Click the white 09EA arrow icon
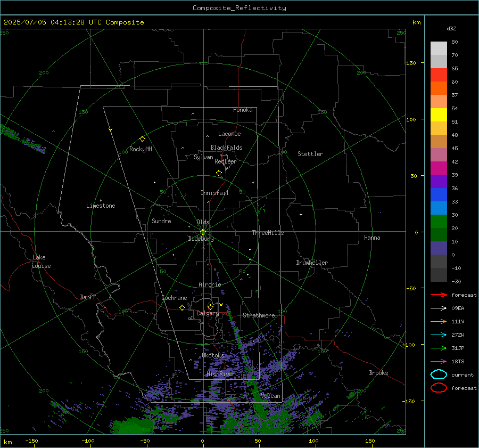Screen dimensions: 479x448 click(x=439, y=308)
